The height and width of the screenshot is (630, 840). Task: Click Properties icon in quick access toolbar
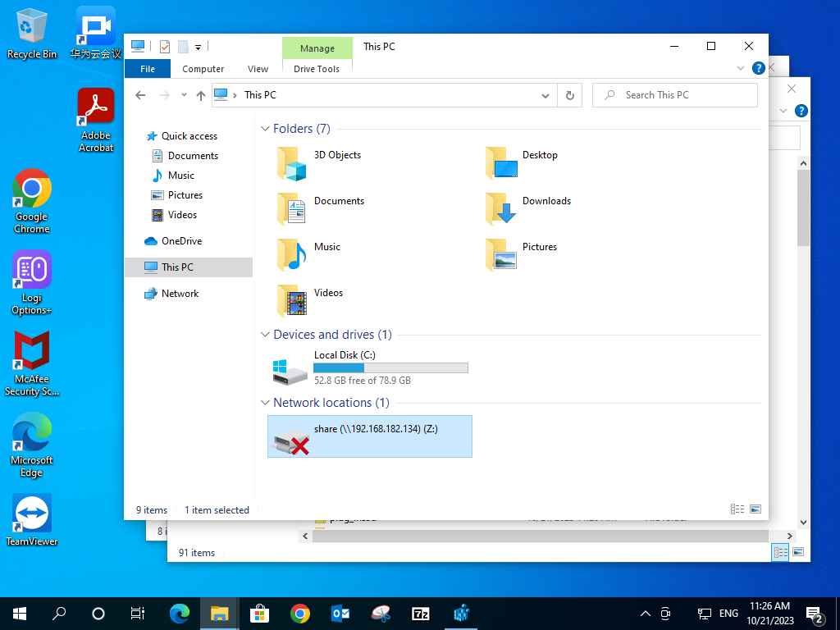coord(165,47)
